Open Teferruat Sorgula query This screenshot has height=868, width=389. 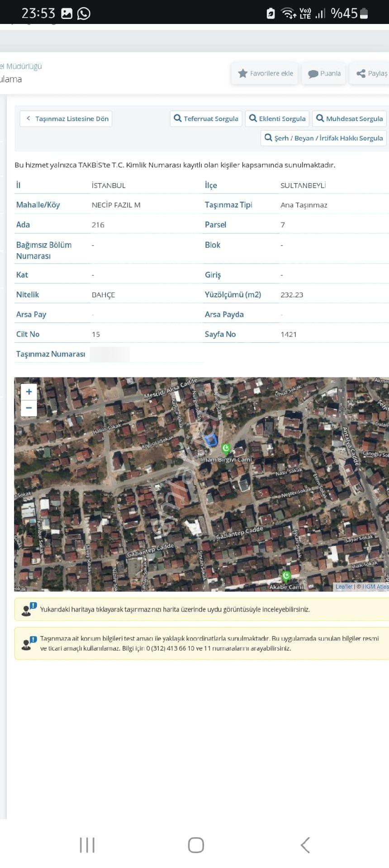(x=206, y=119)
